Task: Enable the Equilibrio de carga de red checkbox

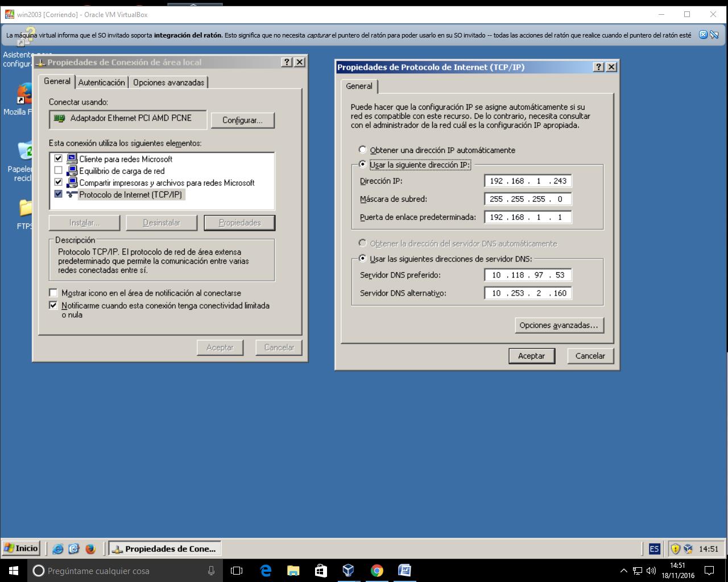Action: tap(59, 171)
